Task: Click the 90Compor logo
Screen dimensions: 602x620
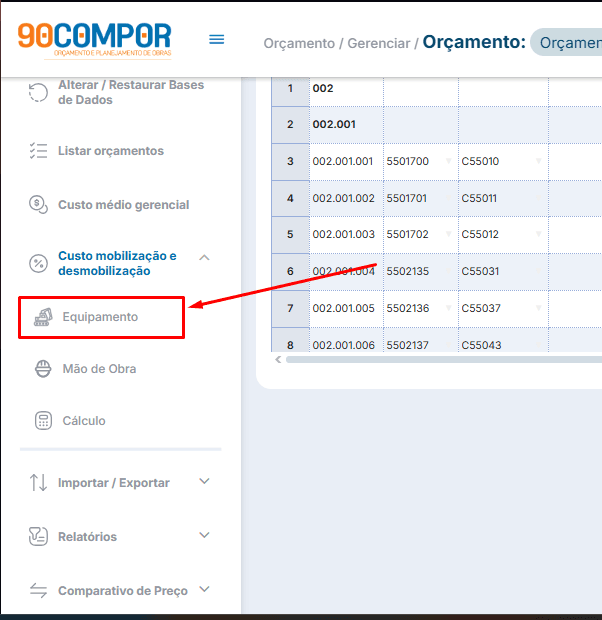Action: [x=95, y=41]
